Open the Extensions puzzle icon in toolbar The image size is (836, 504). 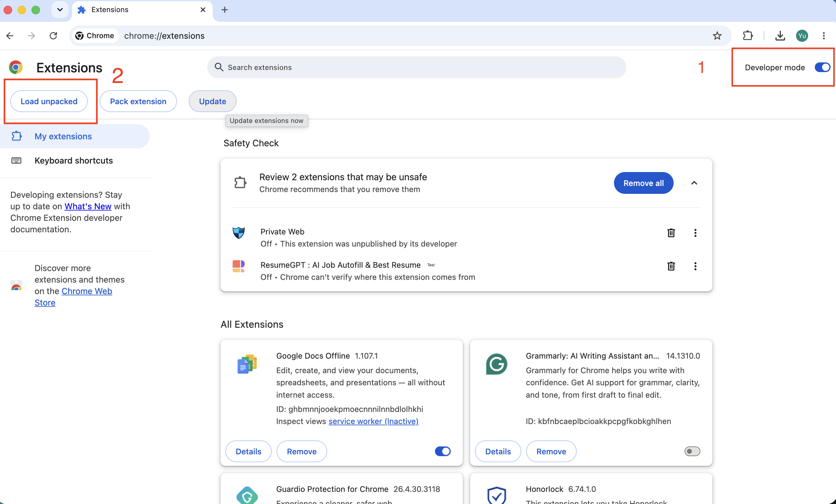tap(748, 36)
